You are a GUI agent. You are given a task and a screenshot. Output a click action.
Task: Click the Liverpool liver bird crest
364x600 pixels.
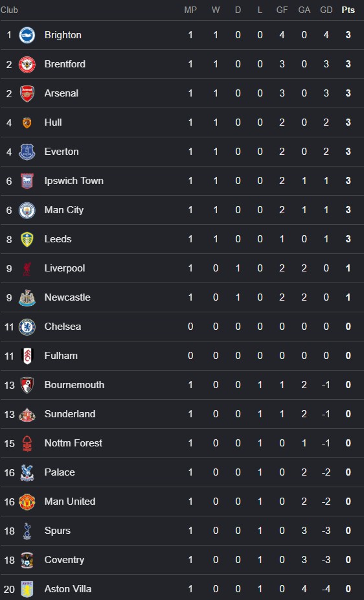point(27,268)
